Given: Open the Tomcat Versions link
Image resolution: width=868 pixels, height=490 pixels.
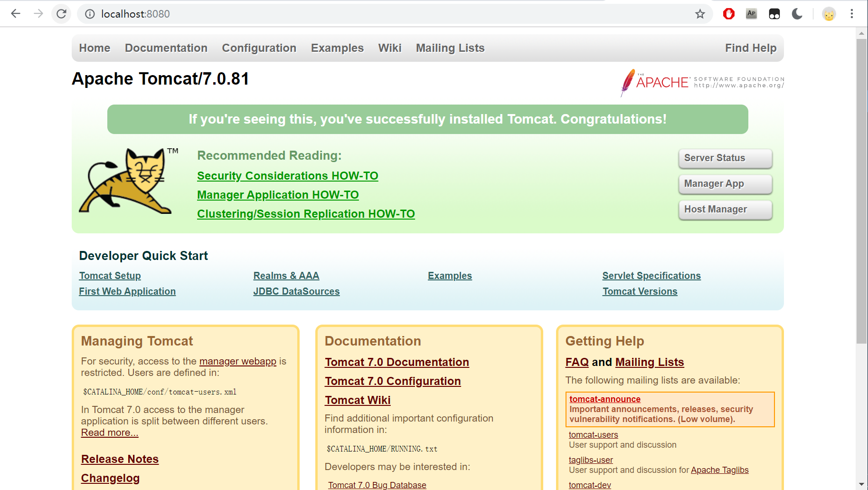Looking at the screenshot, I should pos(640,291).
